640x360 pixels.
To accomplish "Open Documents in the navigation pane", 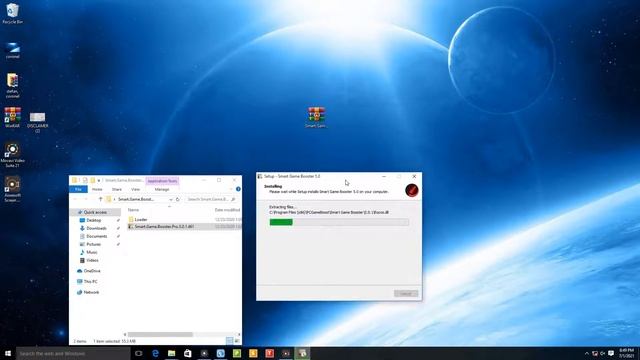I will click(97, 236).
